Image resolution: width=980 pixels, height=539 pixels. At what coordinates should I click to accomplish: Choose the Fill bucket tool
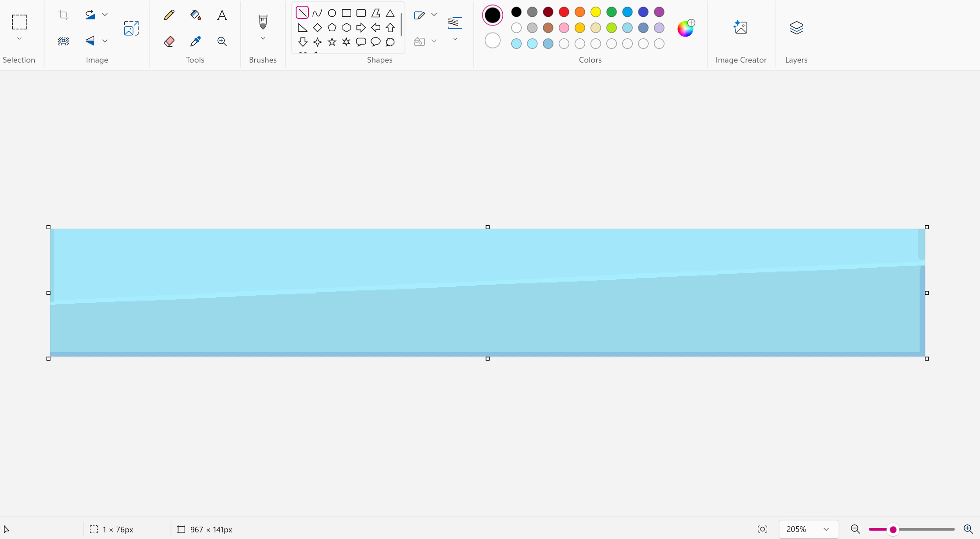click(x=195, y=15)
